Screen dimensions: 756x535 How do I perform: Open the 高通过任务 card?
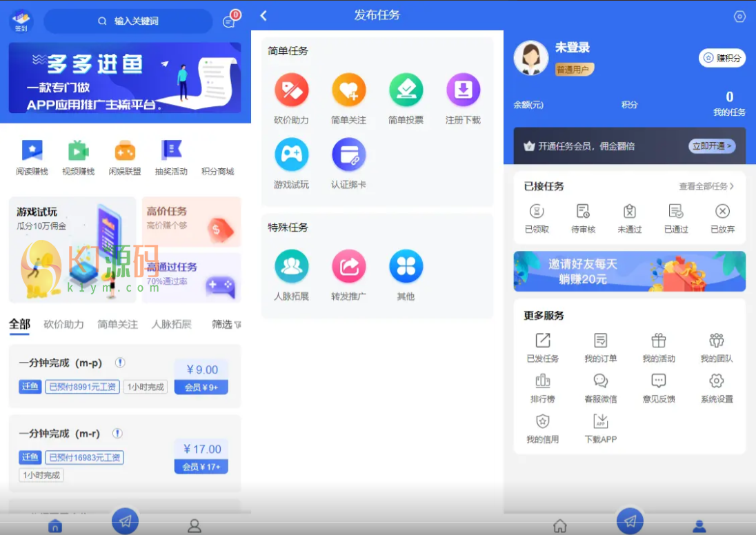tap(191, 278)
